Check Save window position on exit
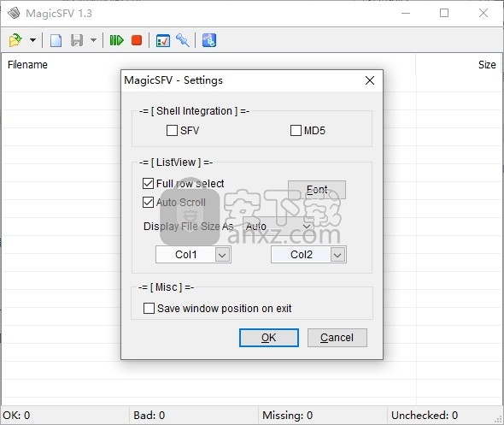Screen dimensions: 504x425 coord(149,308)
